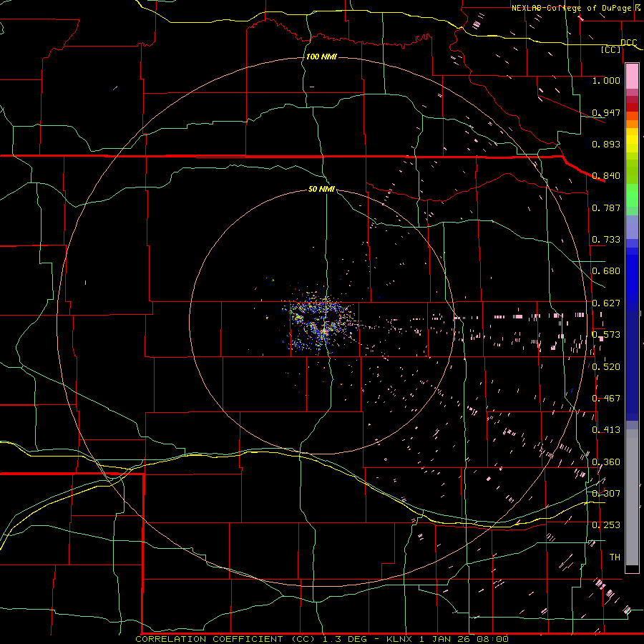Pick the red segment of the color scale
Screen dimensions: 644x644
632,107
